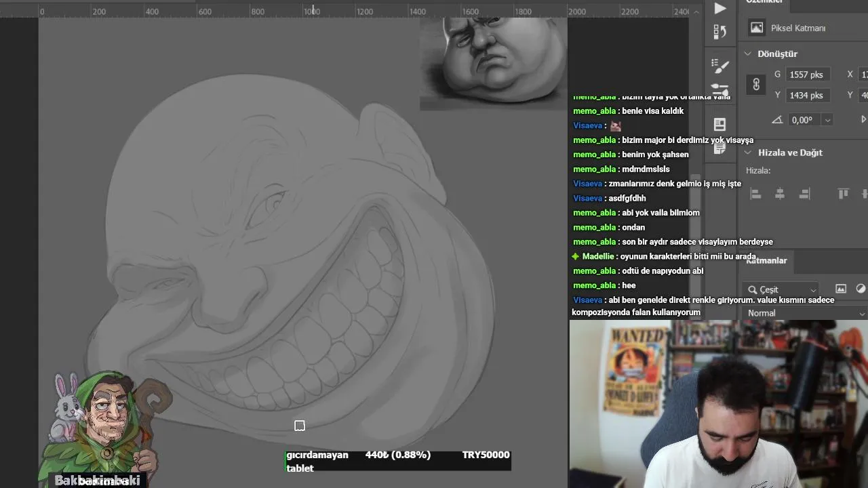The width and height of the screenshot is (868, 488).
Task: Click the gıcırdamayan tablet donation goal bar
Action: pyautogui.click(x=398, y=461)
